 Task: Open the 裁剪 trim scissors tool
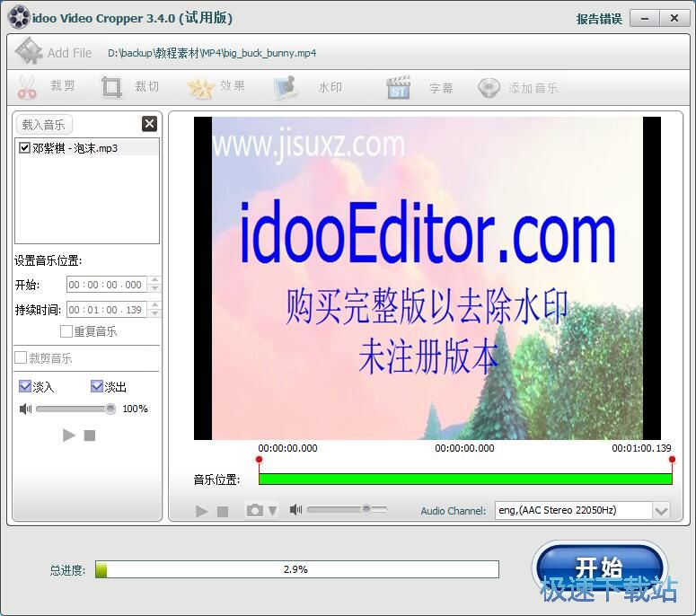click(x=45, y=86)
